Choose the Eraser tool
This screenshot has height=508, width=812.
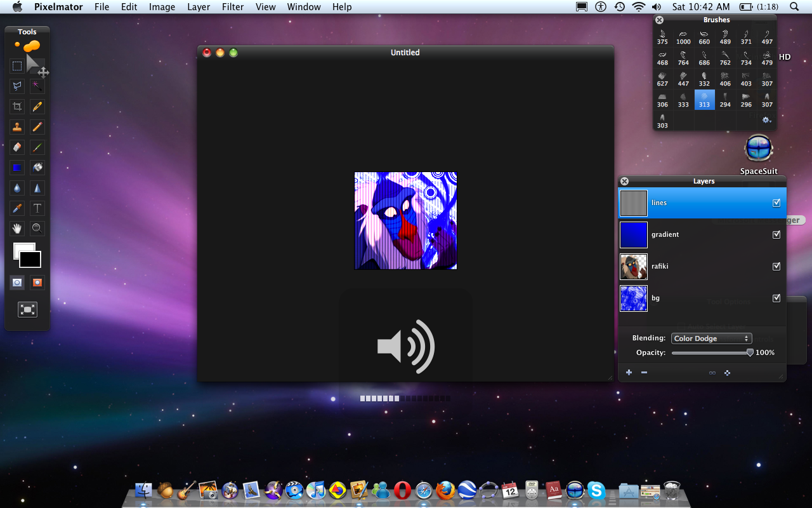17,147
